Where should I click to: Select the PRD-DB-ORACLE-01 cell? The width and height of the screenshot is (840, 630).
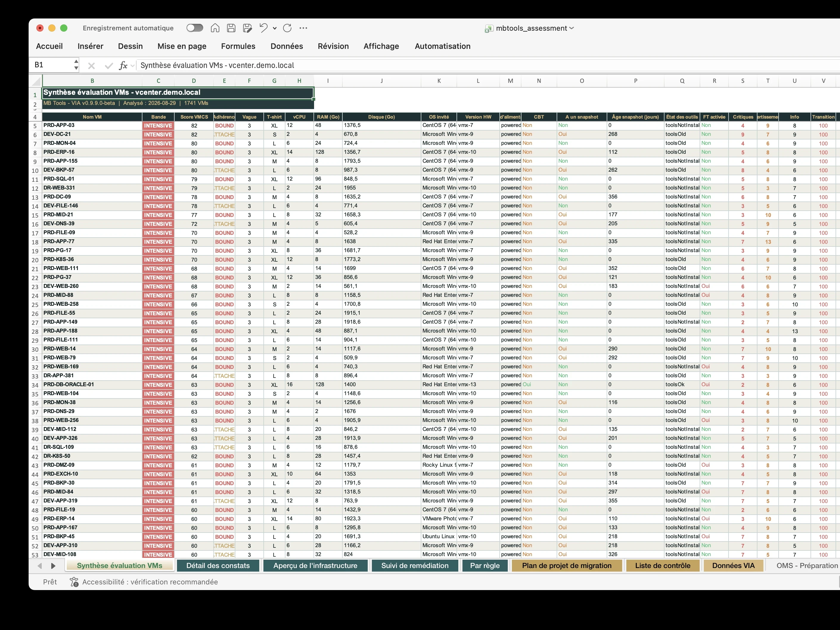tap(92, 385)
